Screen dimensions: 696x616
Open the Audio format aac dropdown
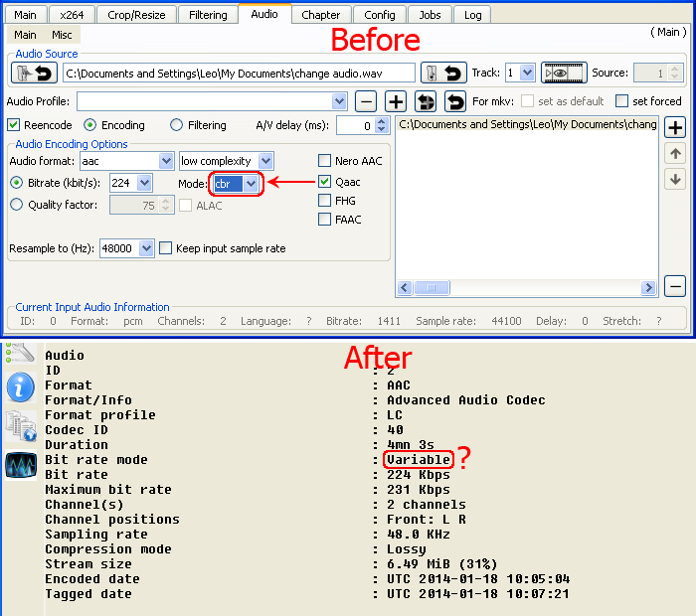coord(166,161)
